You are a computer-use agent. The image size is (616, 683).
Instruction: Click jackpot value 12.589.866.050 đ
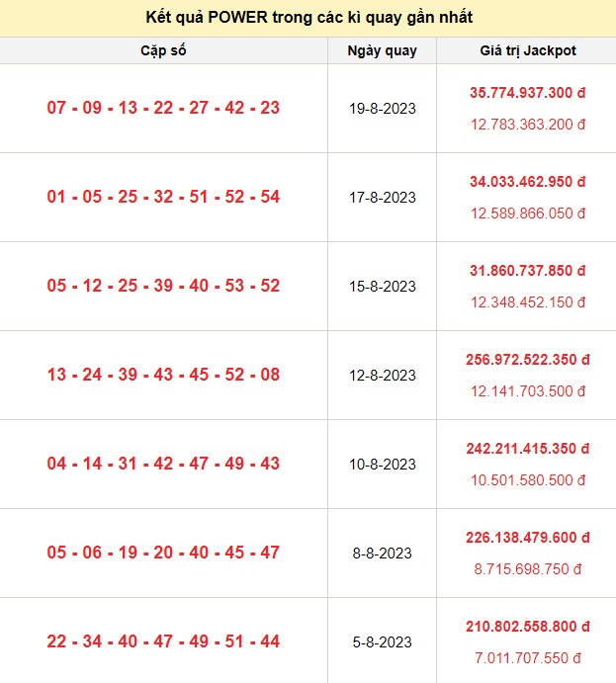[527, 213]
